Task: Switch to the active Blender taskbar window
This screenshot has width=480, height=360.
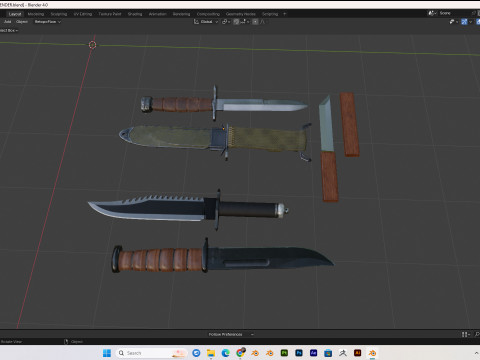Action: (372, 353)
